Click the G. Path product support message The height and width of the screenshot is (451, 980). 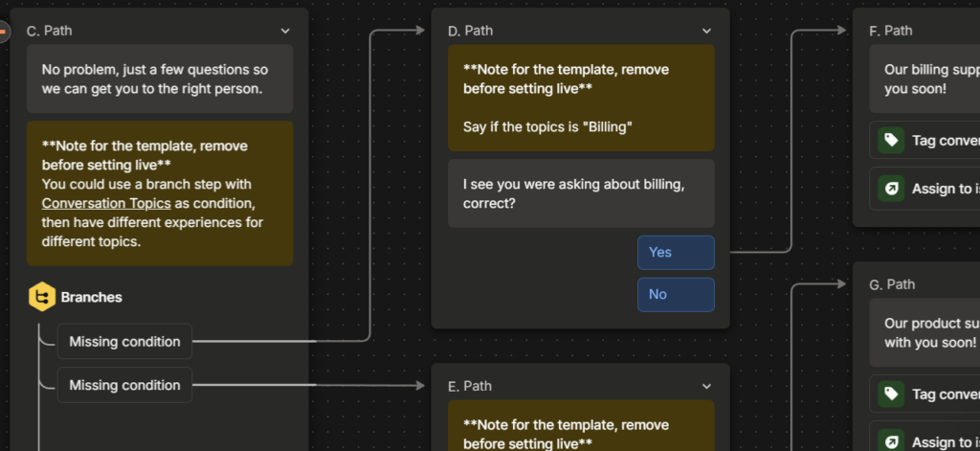tap(924, 332)
